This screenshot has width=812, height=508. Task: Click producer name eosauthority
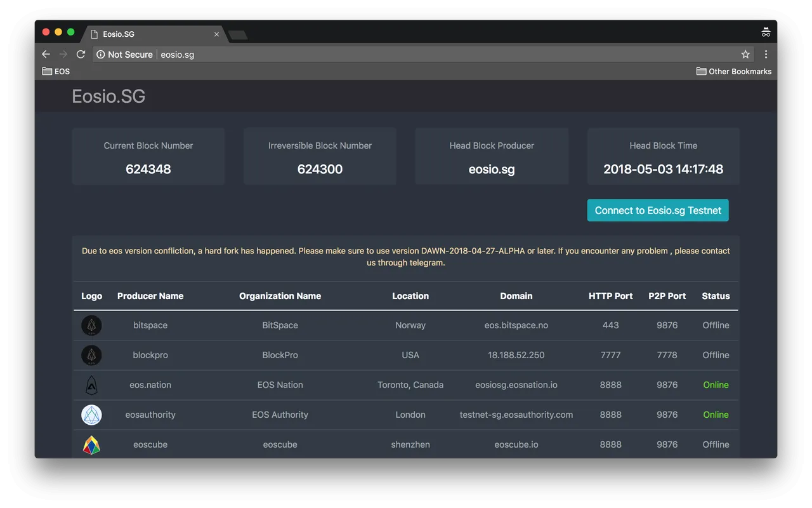150,415
